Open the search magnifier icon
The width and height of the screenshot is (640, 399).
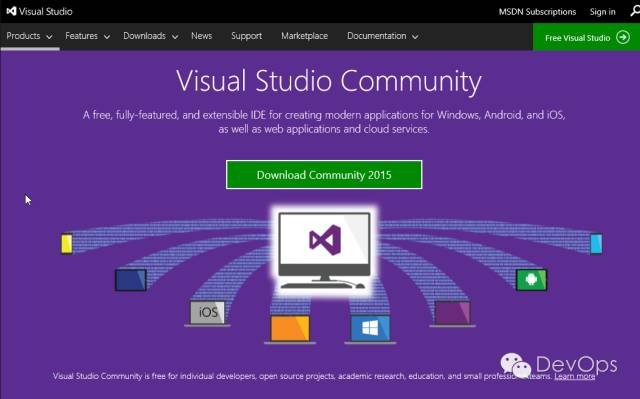[635, 11]
